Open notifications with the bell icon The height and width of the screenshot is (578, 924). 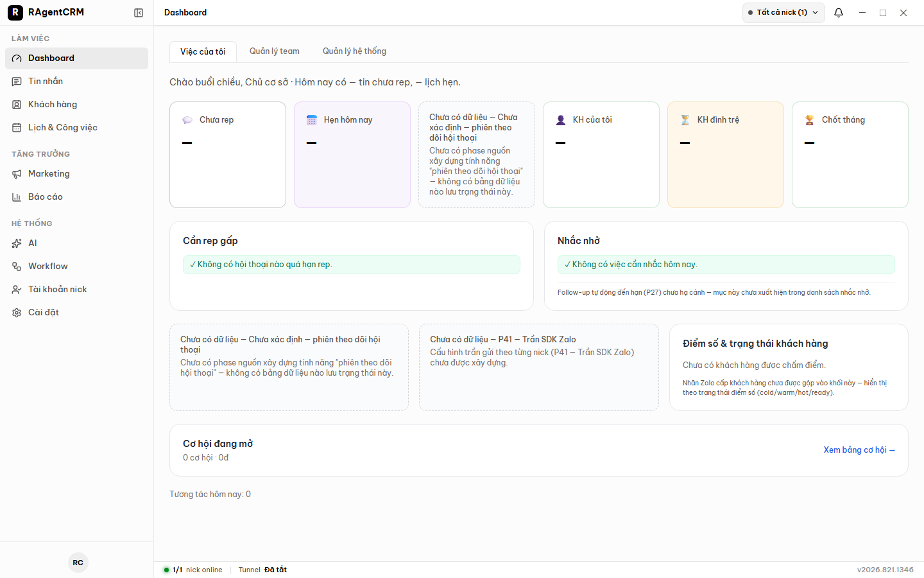pos(839,13)
